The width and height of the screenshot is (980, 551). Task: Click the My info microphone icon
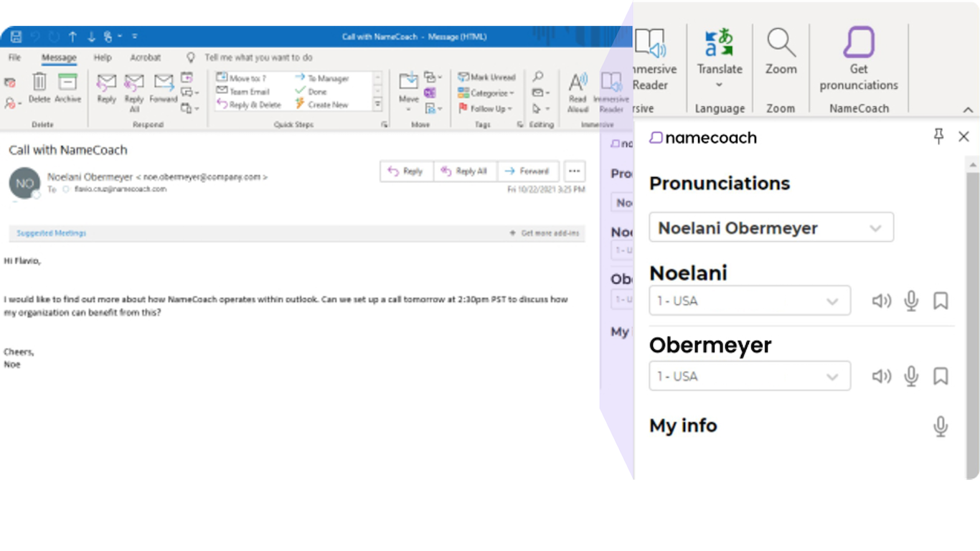(x=941, y=427)
